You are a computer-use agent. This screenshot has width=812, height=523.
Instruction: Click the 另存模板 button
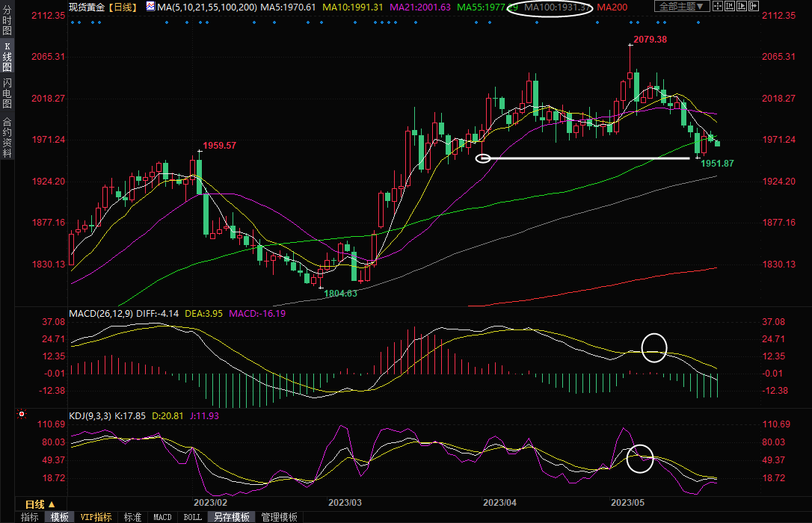coord(231,517)
